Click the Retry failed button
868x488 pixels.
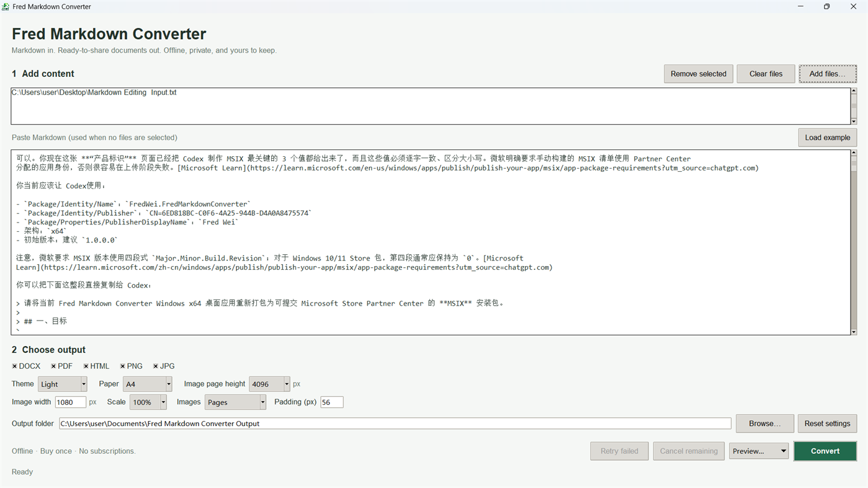(x=619, y=451)
